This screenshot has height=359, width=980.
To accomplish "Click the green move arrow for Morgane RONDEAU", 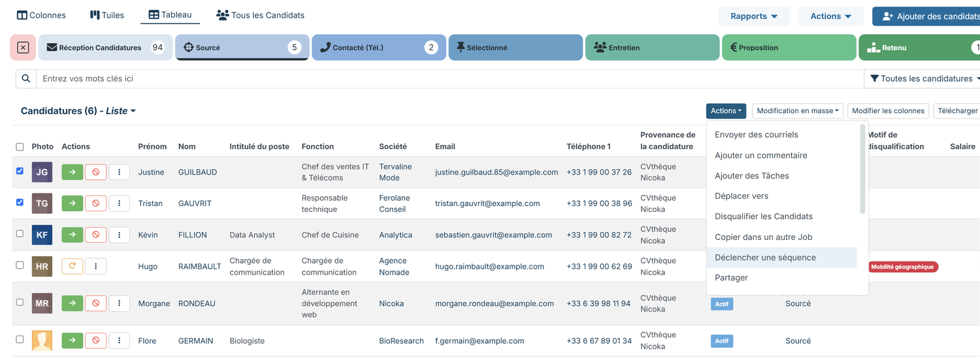I will (x=73, y=303).
